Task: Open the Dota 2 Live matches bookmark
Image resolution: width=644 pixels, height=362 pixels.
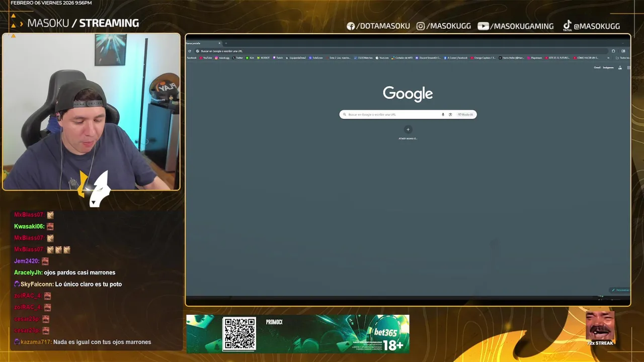Action: pyautogui.click(x=338, y=58)
